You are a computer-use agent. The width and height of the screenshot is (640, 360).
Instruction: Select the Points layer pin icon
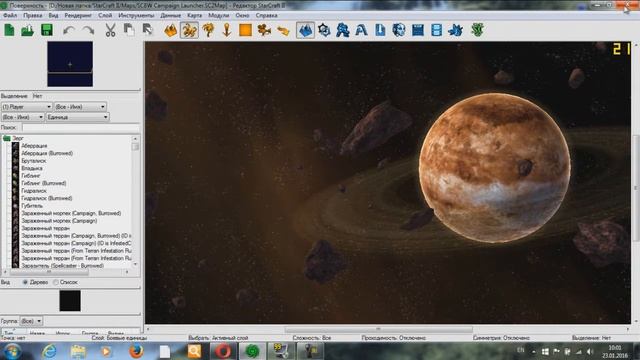(227, 30)
